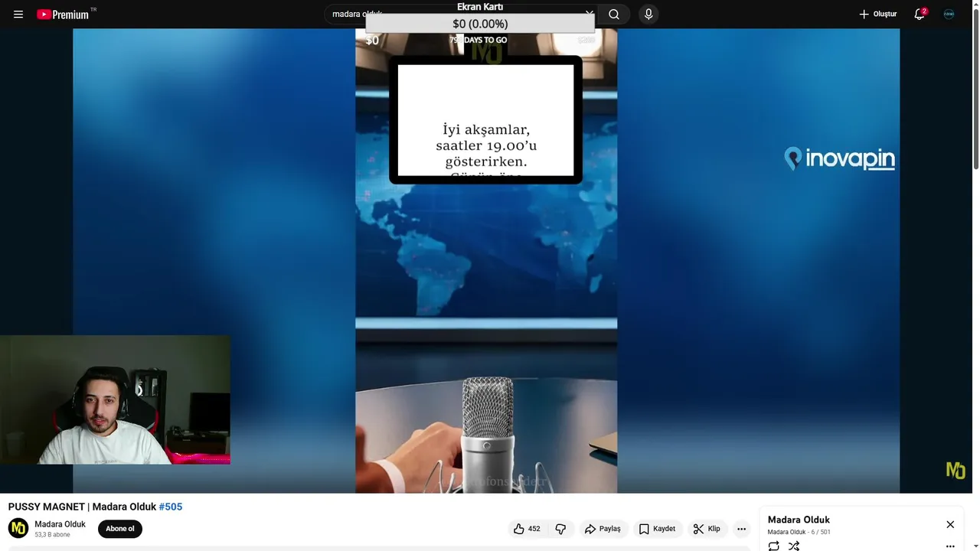Like the video with 452 likes
Screen dimensions: 980x551
(528, 529)
